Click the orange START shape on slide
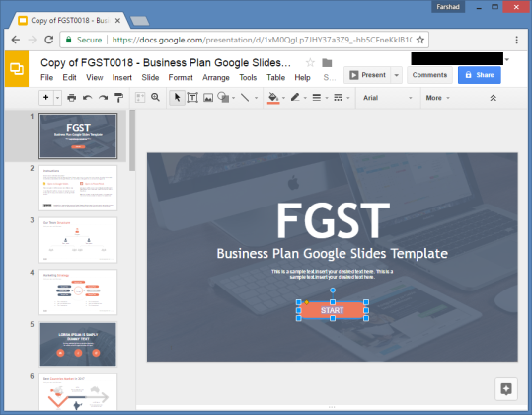Screen dimensions: 532x415 coord(333,310)
